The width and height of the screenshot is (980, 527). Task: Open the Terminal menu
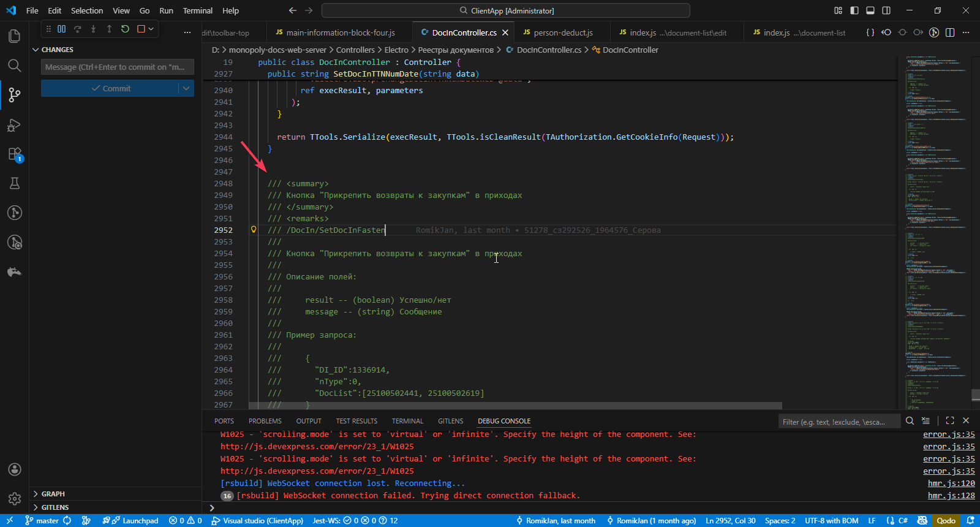point(197,10)
